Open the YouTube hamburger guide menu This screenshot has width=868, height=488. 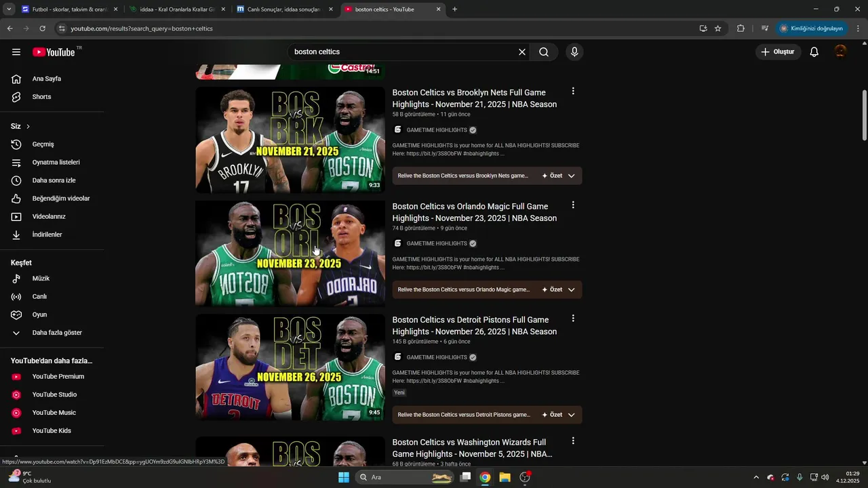click(16, 52)
